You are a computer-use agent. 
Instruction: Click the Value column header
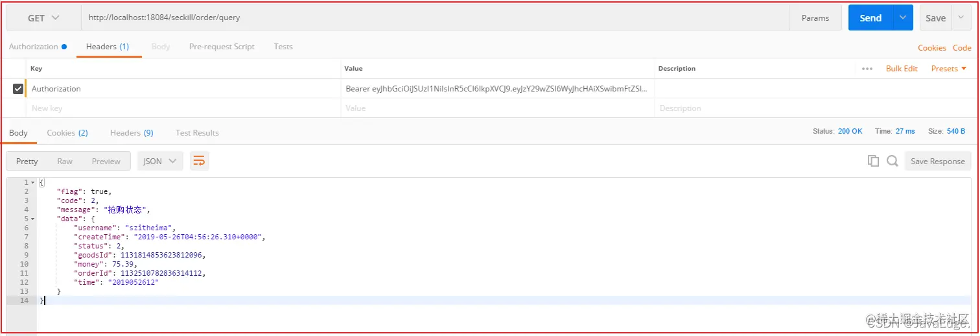pyautogui.click(x=353, y=69)
